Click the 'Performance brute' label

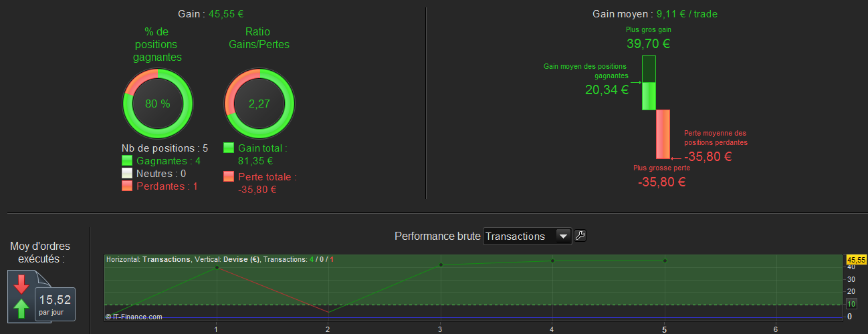tap(437, 236)
